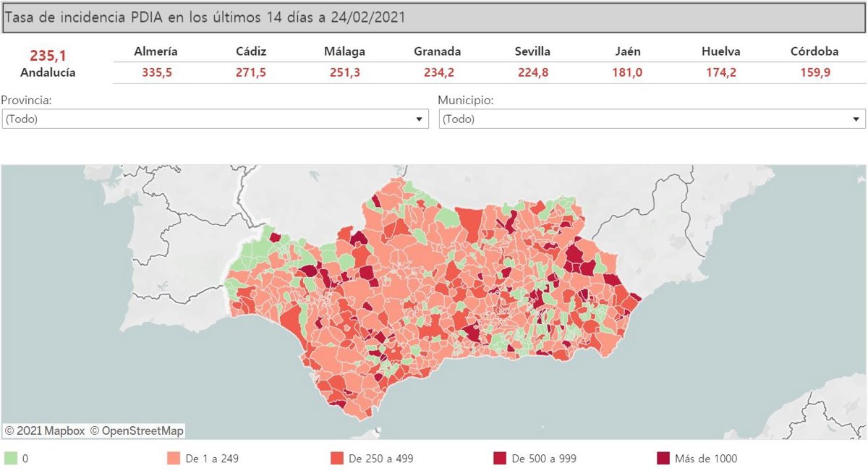The height and width of the screenshot is (471, 868).
Task: Click the Almería province value 335,5
Action: [156, 72]
